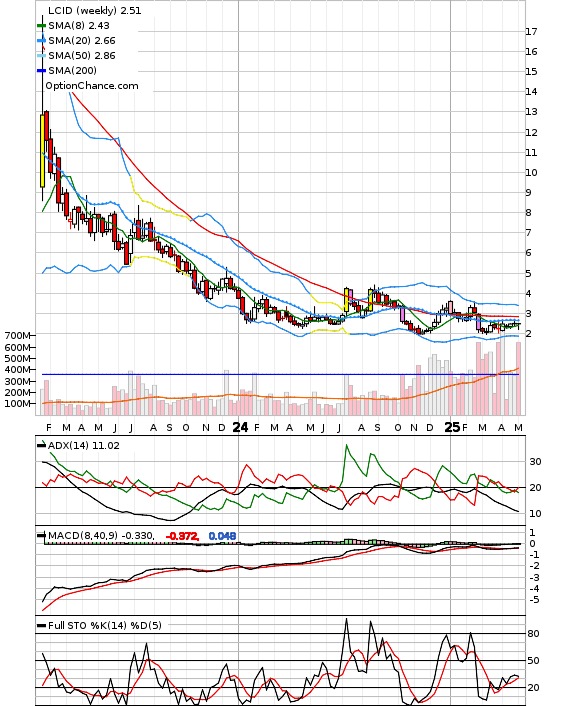Select the SMA(50) 2.86 legend label

coord(82,55)
